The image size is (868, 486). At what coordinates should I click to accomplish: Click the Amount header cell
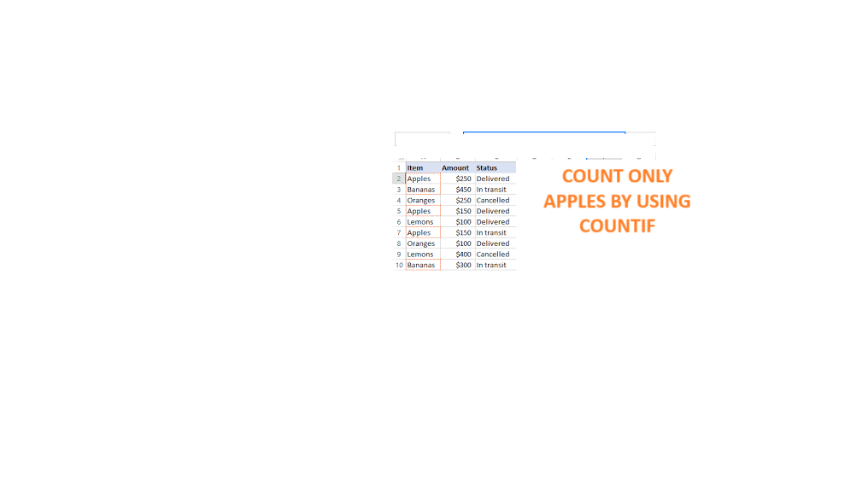coord(455,168)
